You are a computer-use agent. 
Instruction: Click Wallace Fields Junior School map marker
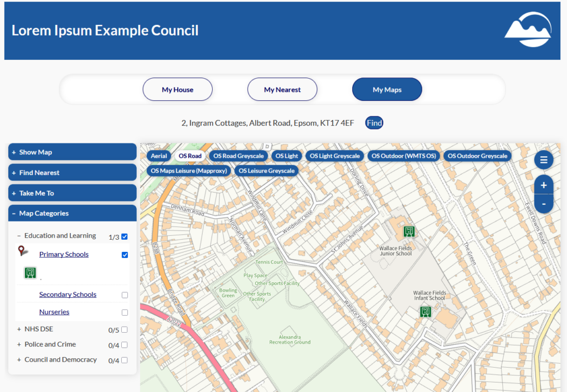tap(409, 231)
